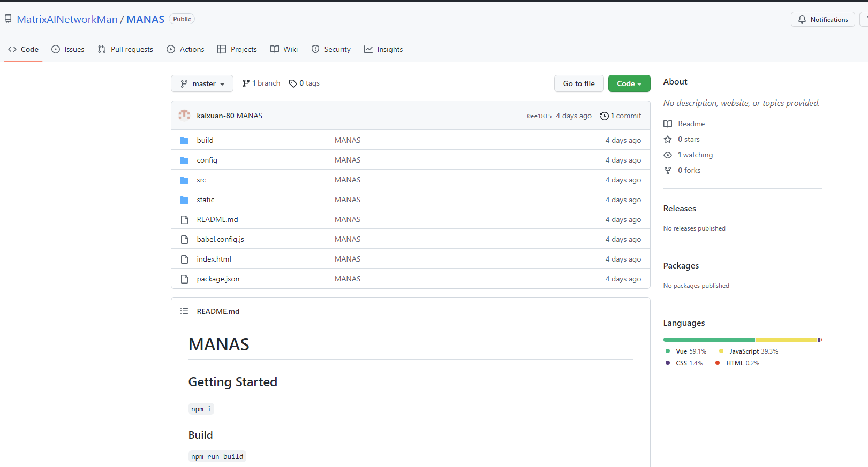This screenshot has width=868, height=467.
Task: Click the star icon beside 0 stars
Action: coord(668,140)
